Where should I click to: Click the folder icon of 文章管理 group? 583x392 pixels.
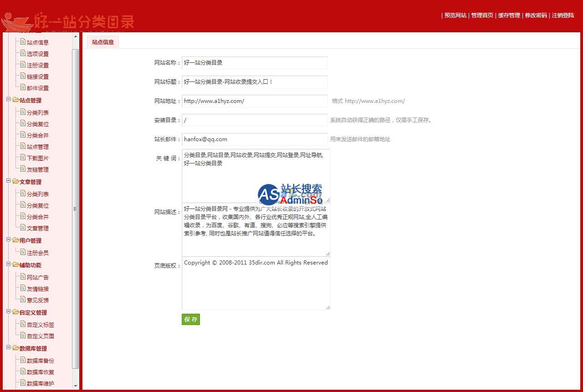click(x=15, y=181)
